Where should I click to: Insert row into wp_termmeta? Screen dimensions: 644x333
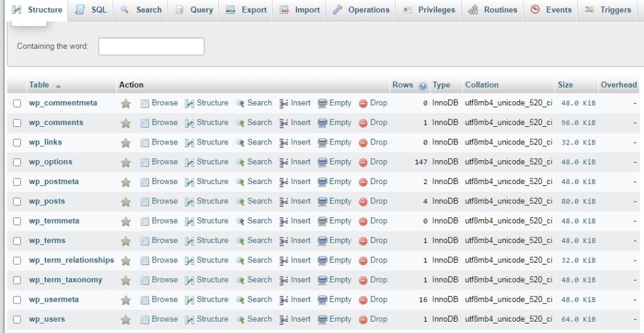(x=295, y=221)
